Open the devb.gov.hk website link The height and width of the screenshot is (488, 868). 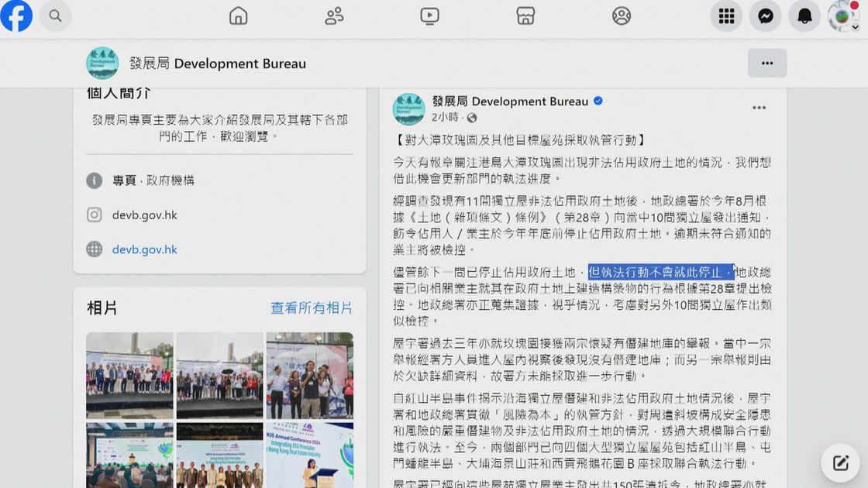click(145, 249)
